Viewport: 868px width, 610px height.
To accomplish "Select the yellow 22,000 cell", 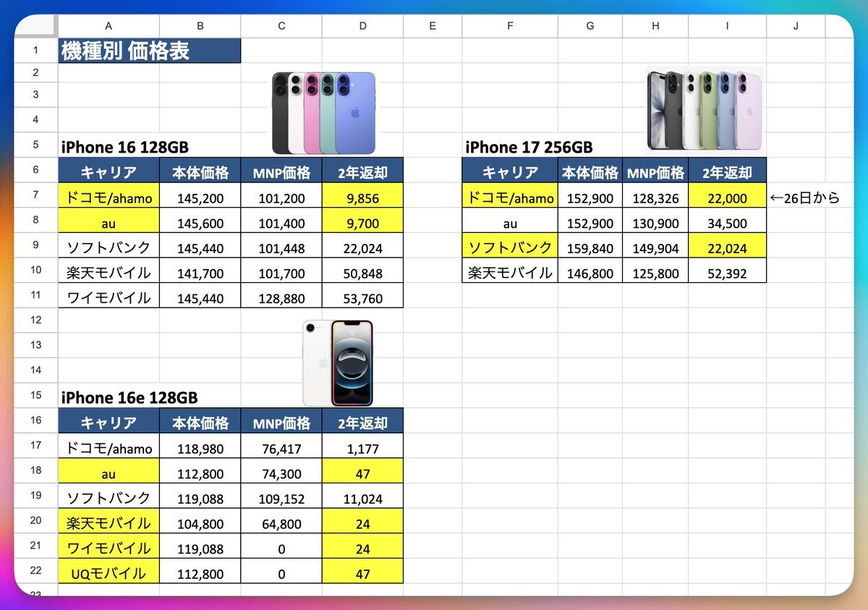I will 727,195.
